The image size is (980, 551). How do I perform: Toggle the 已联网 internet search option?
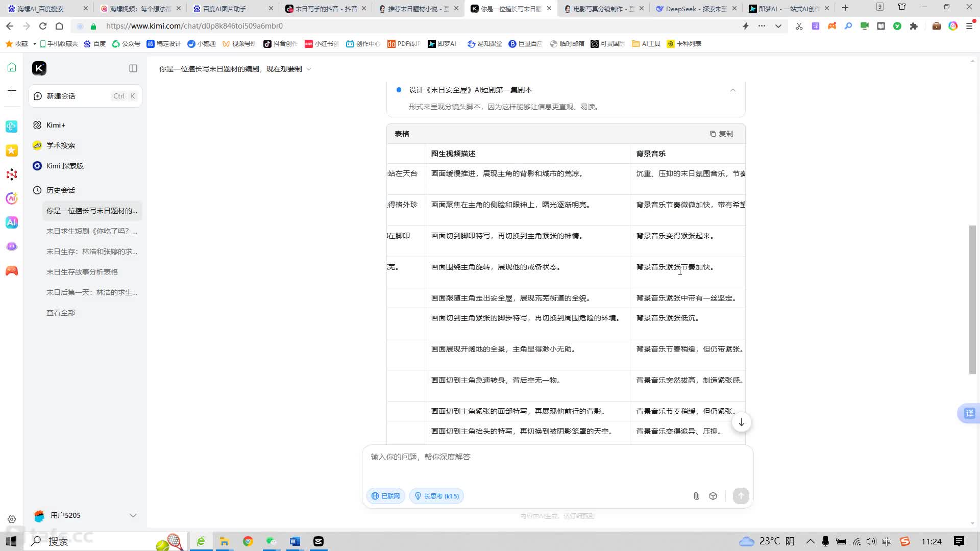pos(386,496)
